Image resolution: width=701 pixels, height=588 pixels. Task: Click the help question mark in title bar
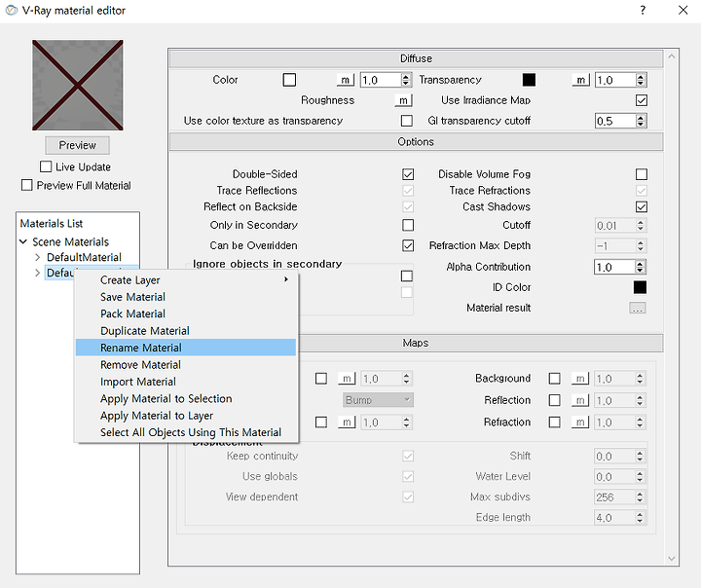coord(643,11)
